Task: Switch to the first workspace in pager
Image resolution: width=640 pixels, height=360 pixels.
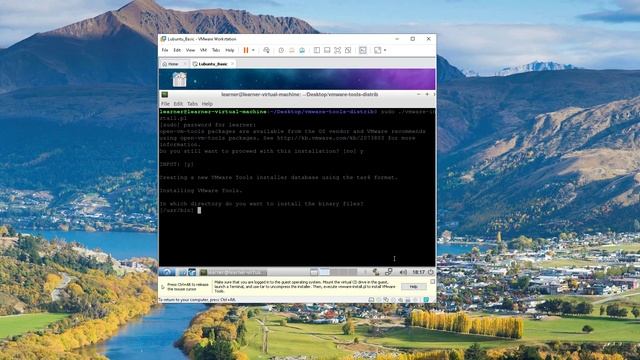Action: coord(324,272)
